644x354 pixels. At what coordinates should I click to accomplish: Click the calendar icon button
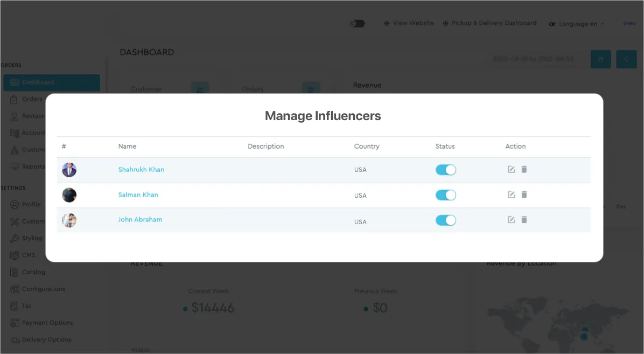point(600,59)
